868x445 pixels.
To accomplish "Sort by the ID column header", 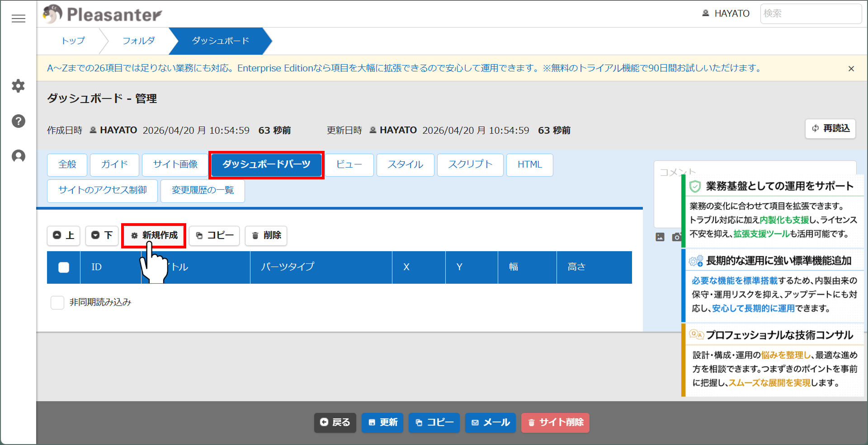I will tap(111, 267).
